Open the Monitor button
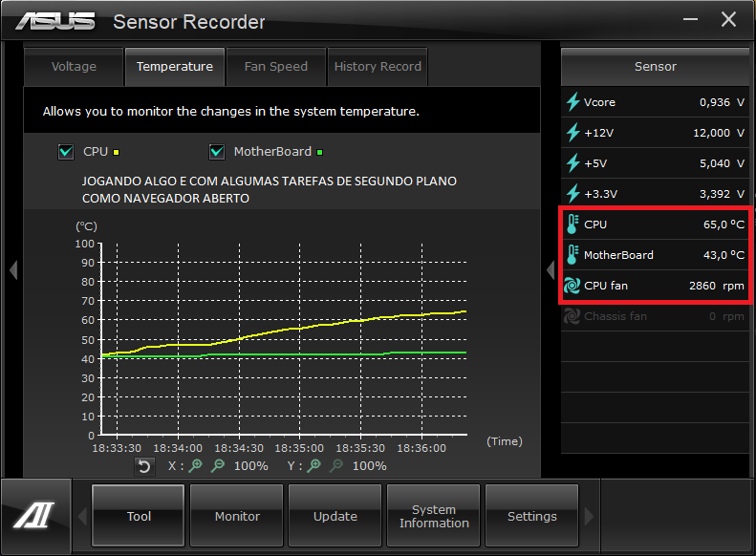Screen dimensions: 756x556 point(237,516)
